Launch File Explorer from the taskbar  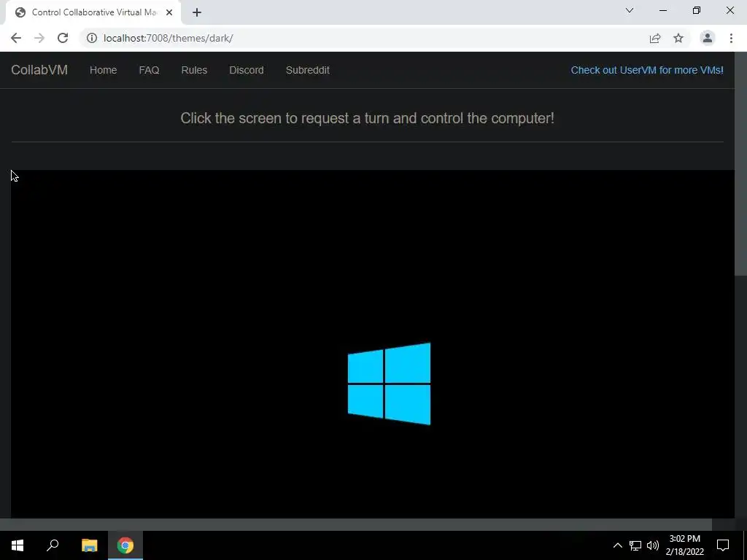pyautogui.click(x=89, y=545)
